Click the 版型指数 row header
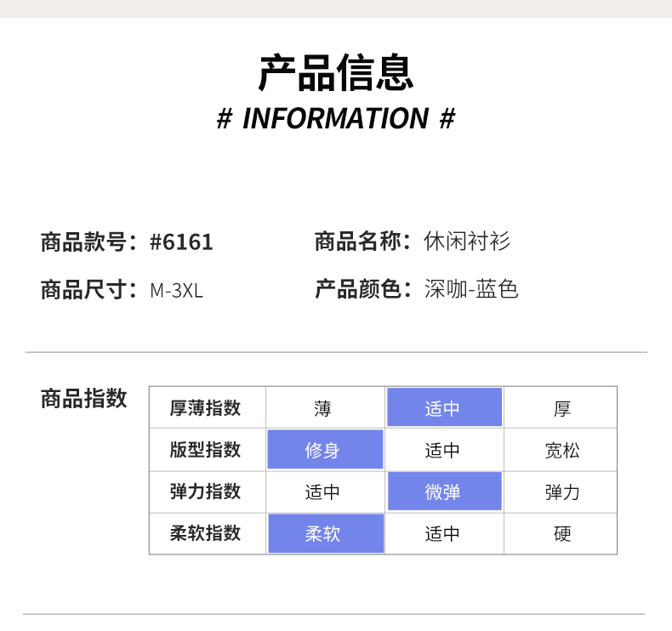 coord(206,450)
